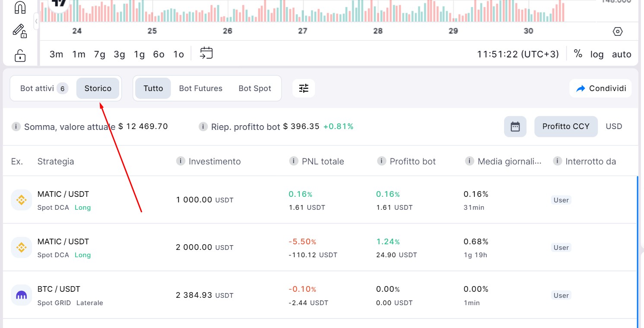644x328 pixels.
Task: Open the calendar date range picker
Action: (x=515, y=127)
